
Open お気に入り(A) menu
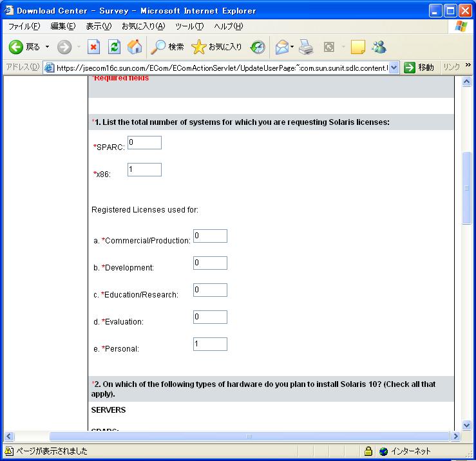(143, 26)
